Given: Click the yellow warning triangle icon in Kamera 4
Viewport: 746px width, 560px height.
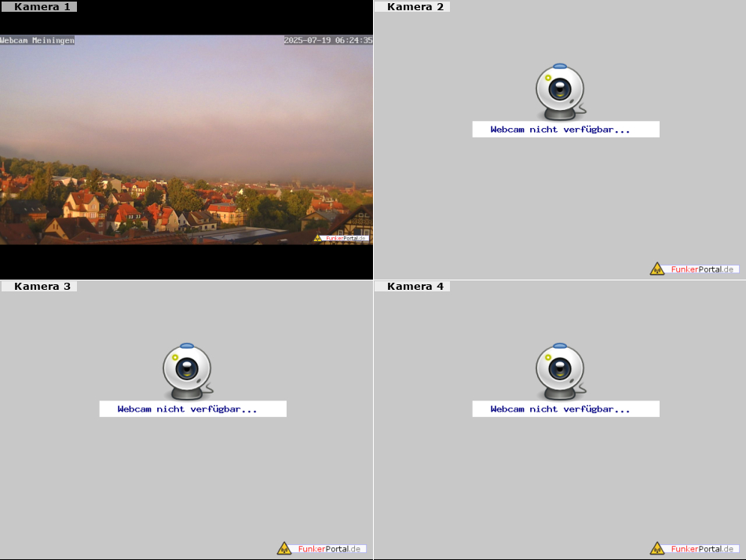Looking at the screenshot, I should (x=657, y=548).
